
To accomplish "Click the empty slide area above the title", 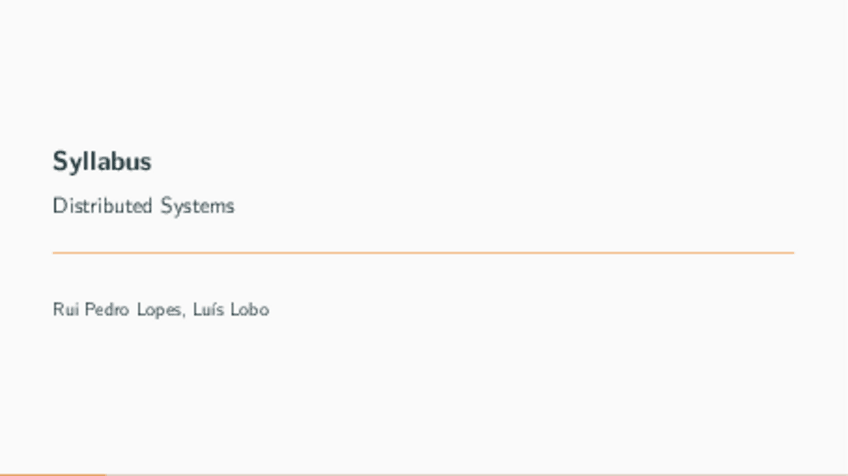I will (424, 70).
